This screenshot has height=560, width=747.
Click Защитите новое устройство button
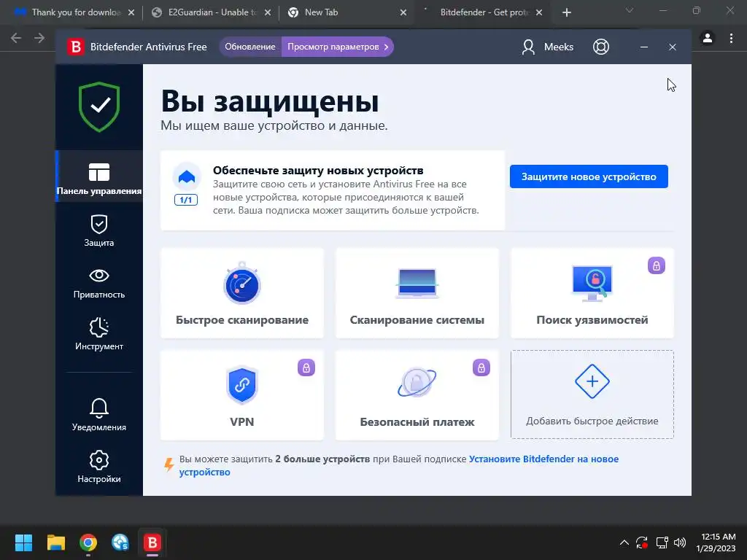(589, 176)
